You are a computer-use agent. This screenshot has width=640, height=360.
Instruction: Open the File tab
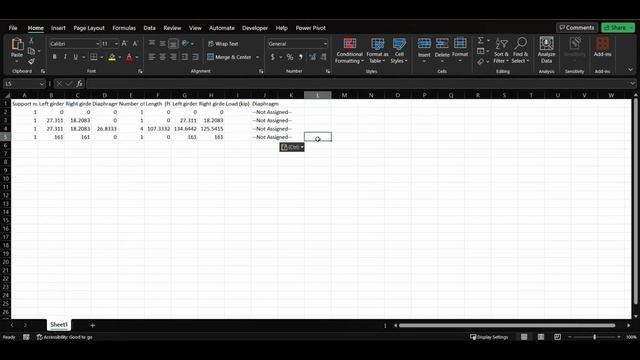tap(13, 28)
